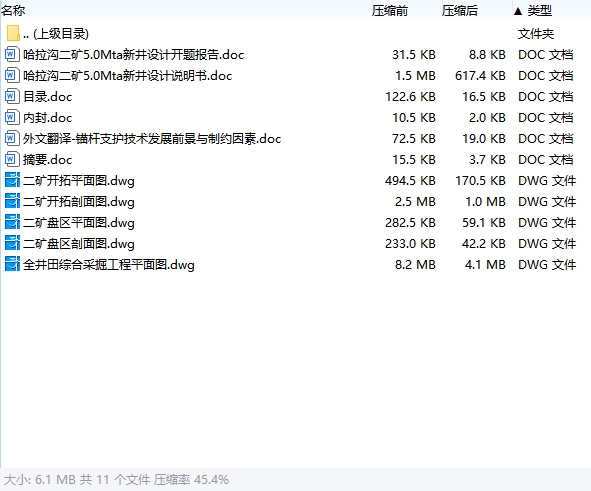The width and height of the screenshot is (591, 491).
Task: Click DOC 文档 type of 摘要.doc
Action: (x=546, y=160)
